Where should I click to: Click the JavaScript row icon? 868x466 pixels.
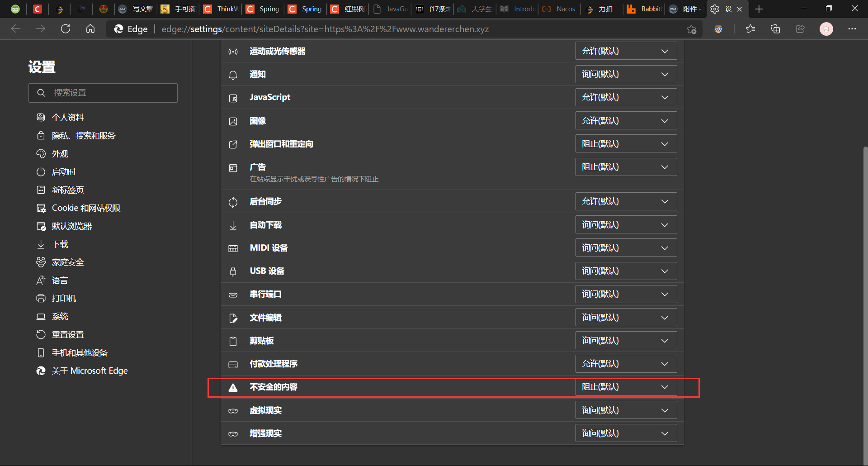233,98
